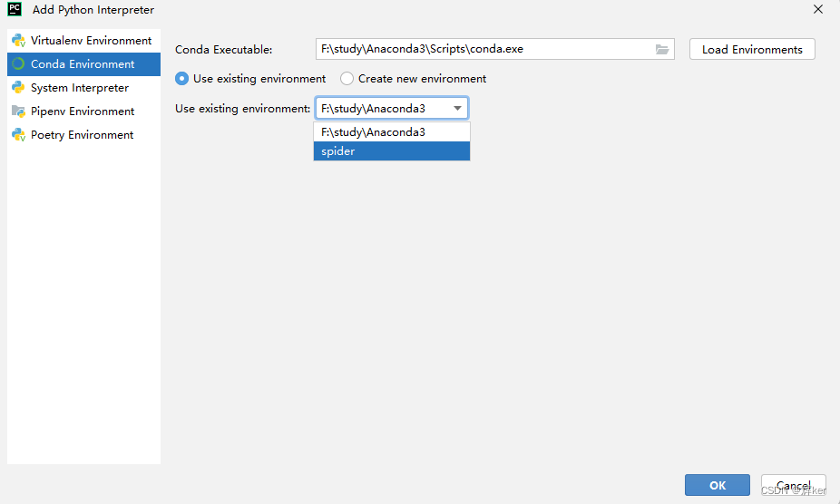
Task: Pick F:\study\Anaconda3 from dropdown list
Action: (x=392, y=132)
